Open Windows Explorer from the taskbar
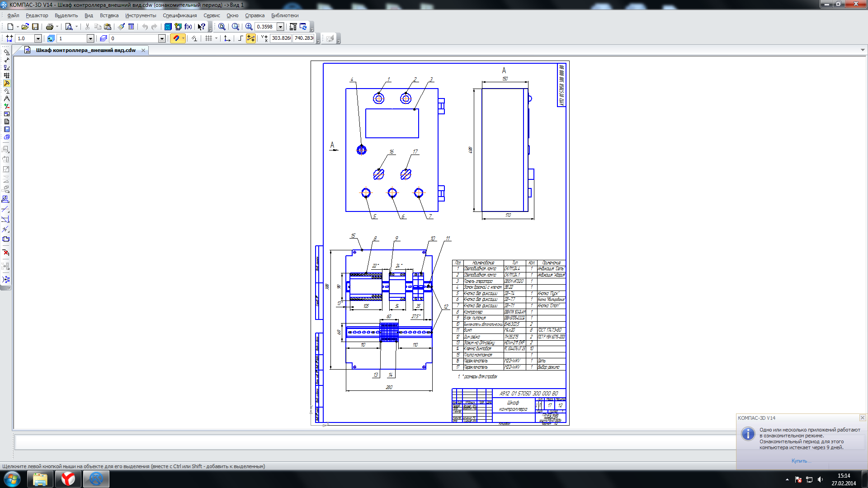 click(40, 479)
